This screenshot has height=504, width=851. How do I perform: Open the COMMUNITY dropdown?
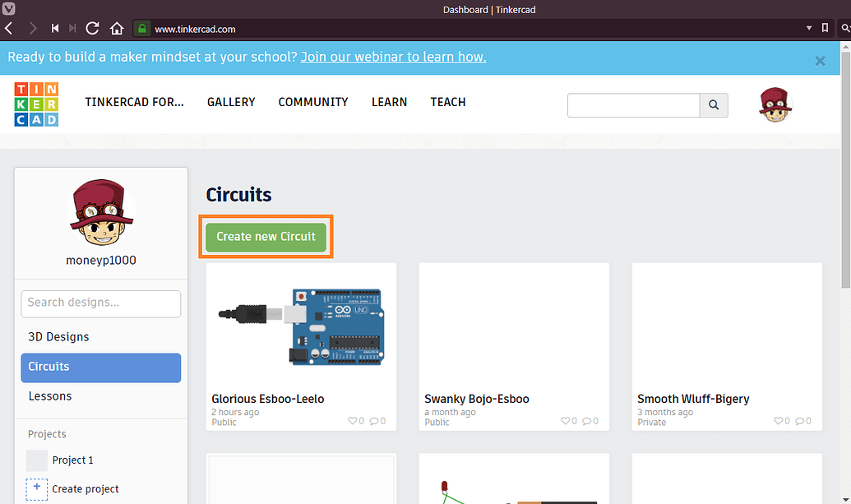pyautogui.click(x=313, y=102)
